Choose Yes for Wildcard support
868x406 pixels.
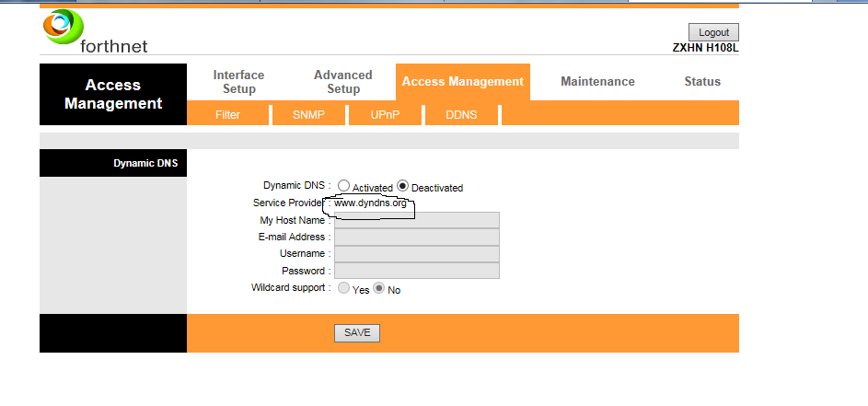point(343,288)
